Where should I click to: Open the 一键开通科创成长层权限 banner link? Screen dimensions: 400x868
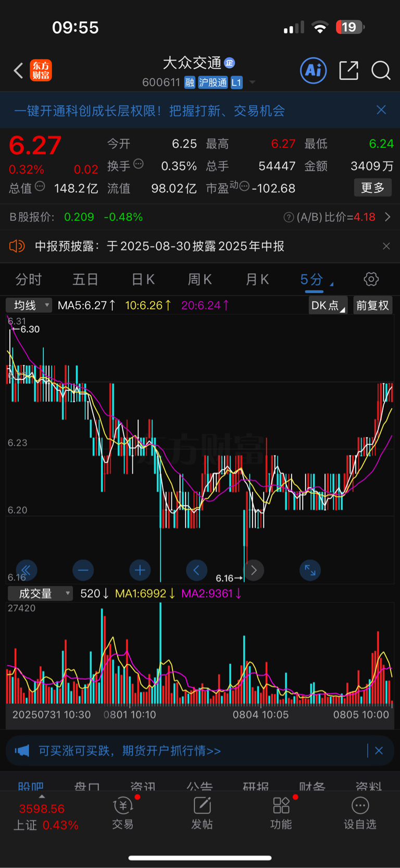coord(149,111)
